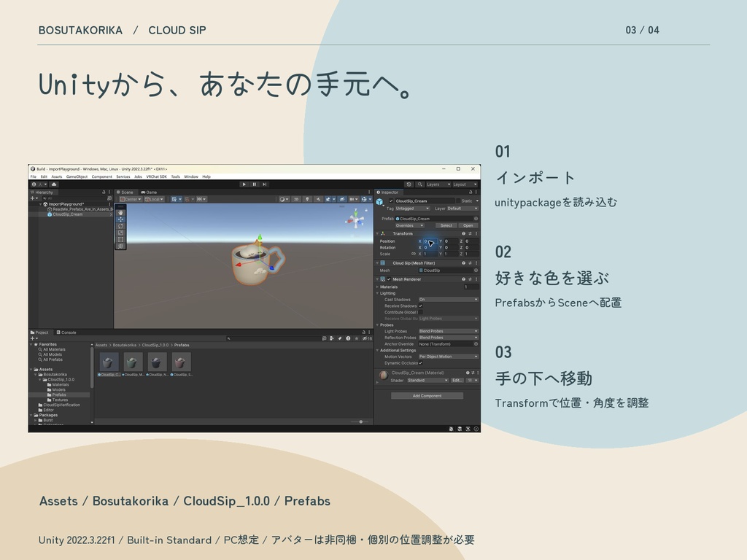
Task: Switch to the Console tab
Action: click(66, 332)
